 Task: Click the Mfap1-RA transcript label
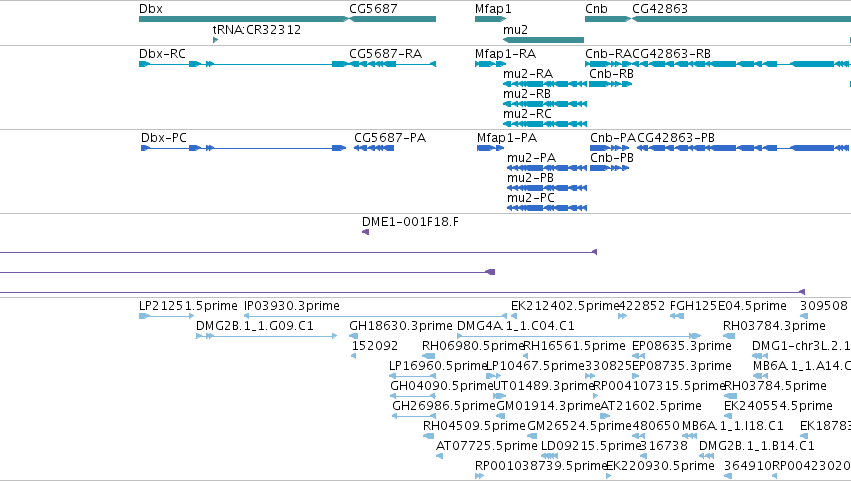tap(505, 54)
